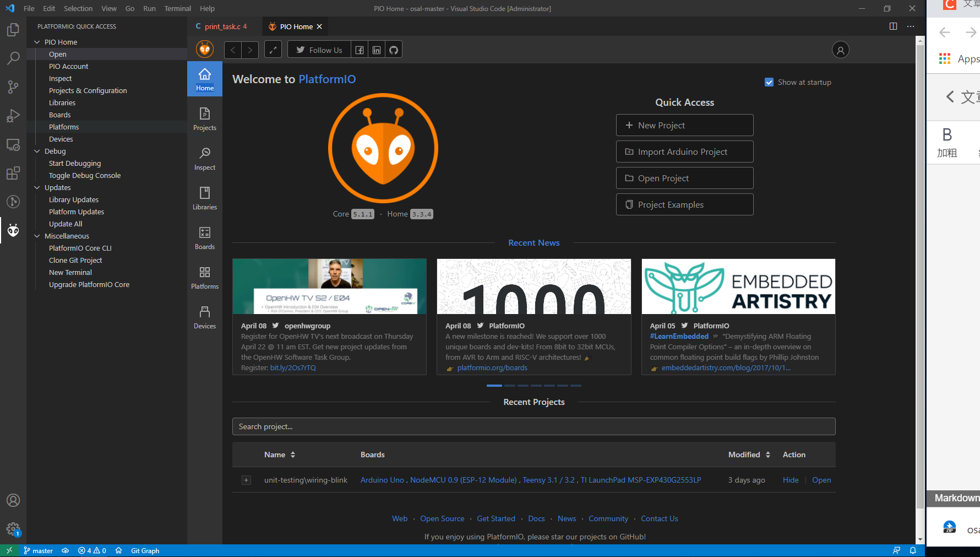This screenshot has width=980, height=557.
Task: Expand the unit-testing\wiring-blink project row
Action: click(x=246, y=480)
